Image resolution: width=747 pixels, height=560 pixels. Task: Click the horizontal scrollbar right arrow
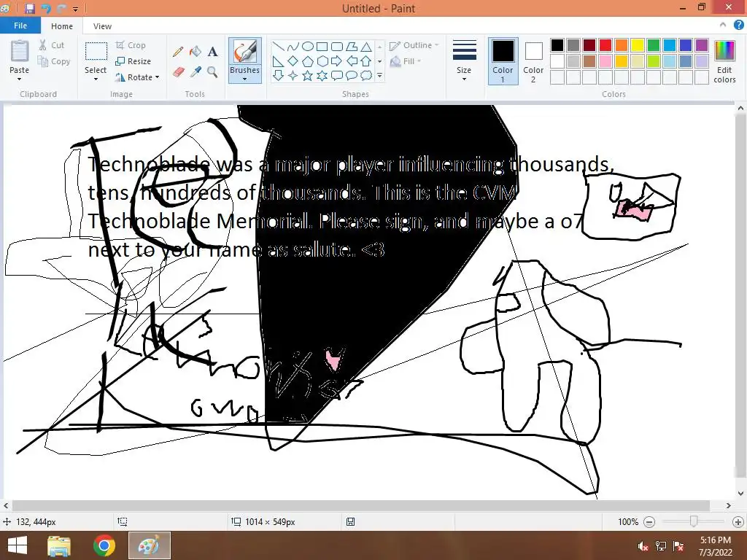729,505
